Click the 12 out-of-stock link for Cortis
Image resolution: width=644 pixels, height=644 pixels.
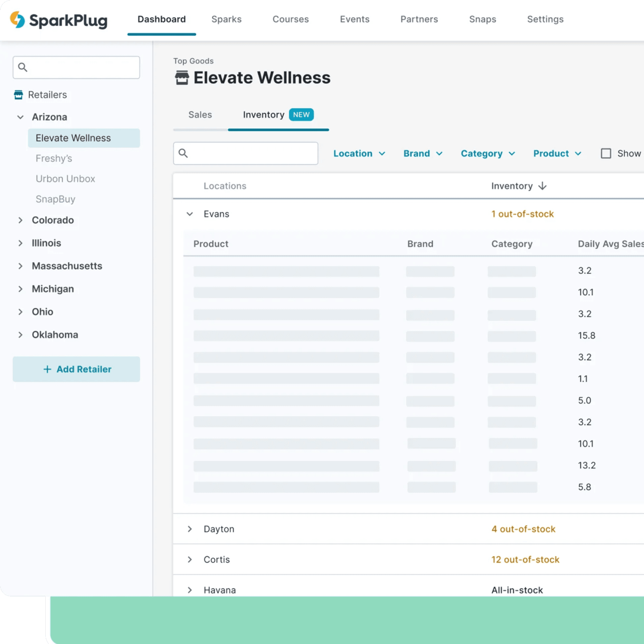pyautogui.click(x=525, y=560)
